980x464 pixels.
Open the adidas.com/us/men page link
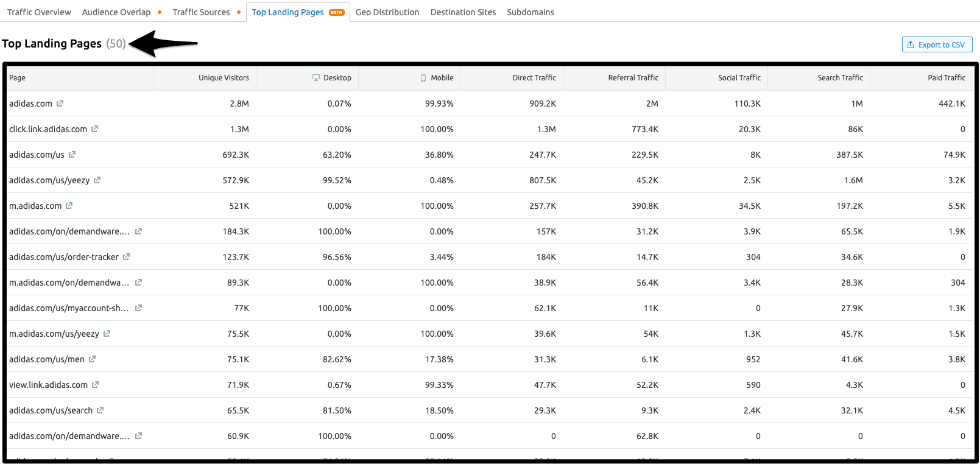[47, 359]
